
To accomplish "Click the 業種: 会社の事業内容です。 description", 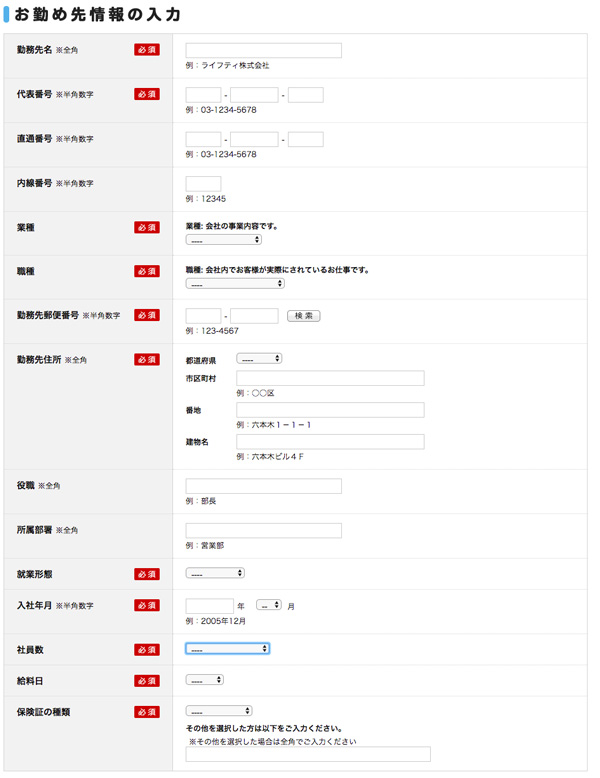I will click(232, 226).
